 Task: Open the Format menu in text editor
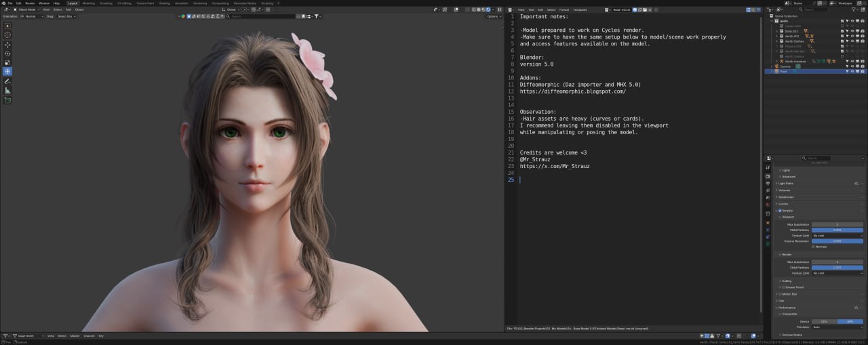(x=564, y=9)
